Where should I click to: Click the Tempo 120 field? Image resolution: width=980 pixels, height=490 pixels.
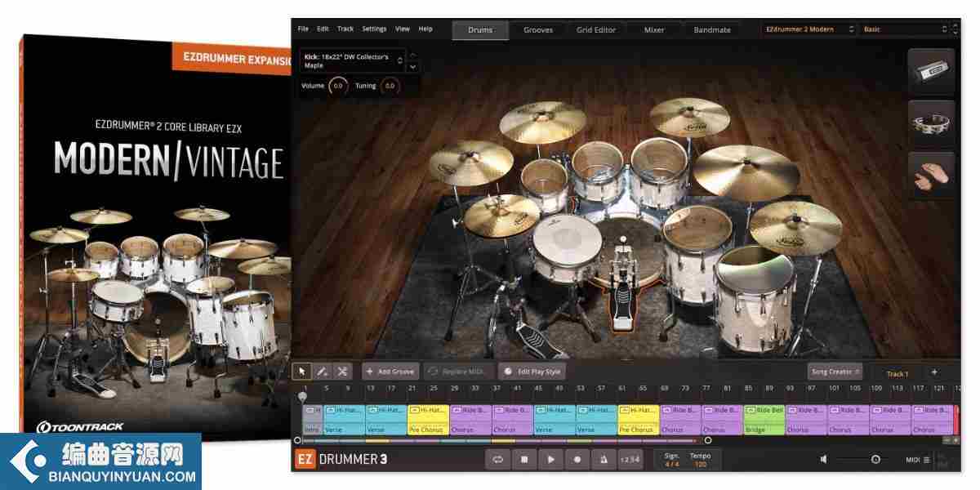(x=700, y=460)
